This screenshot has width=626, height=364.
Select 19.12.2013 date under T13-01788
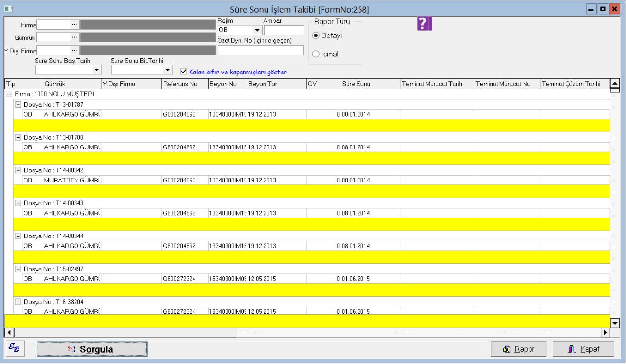pos(277,147)
